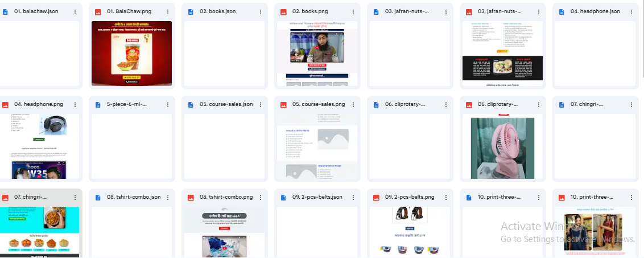Open the 04. headphone.png preview thumbnail
644x258 pixels.
click(x=39, y=146)
